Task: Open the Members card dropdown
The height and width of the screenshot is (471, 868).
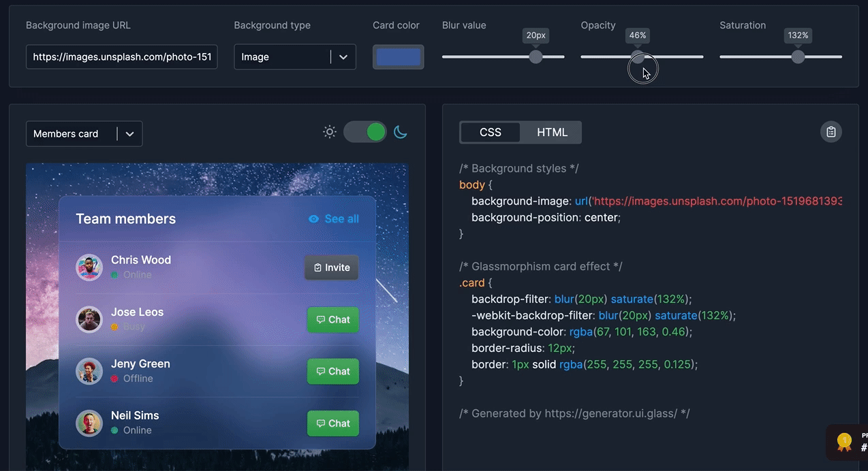Action: (84, 134)
